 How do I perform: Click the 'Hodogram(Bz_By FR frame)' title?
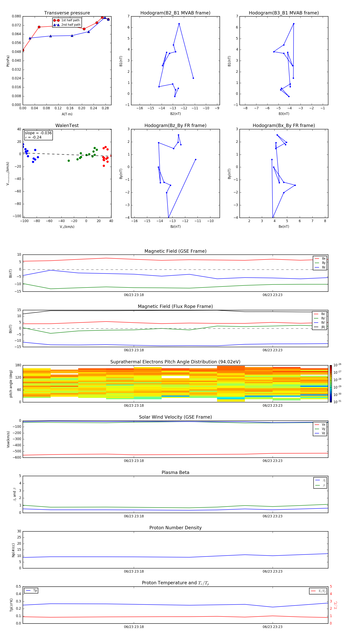pyautogui.click(x=175, y=125)
